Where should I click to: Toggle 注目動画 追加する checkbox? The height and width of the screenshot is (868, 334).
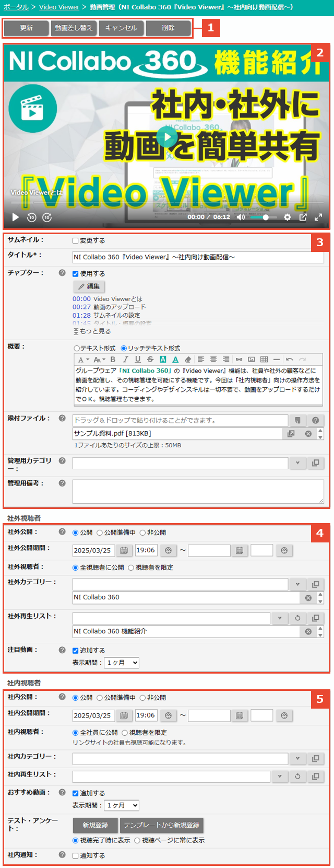point(76,650)
